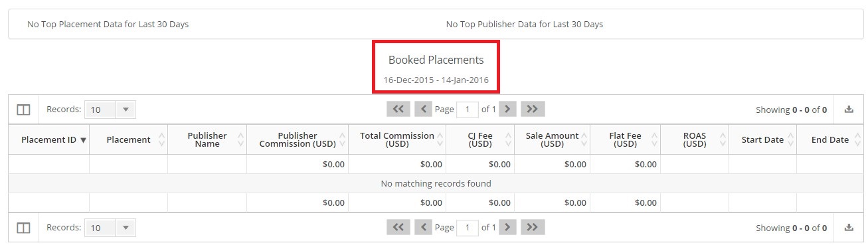868x245 pixels.
Task: Click the bottom Page number input field
Action: point(468,228)
